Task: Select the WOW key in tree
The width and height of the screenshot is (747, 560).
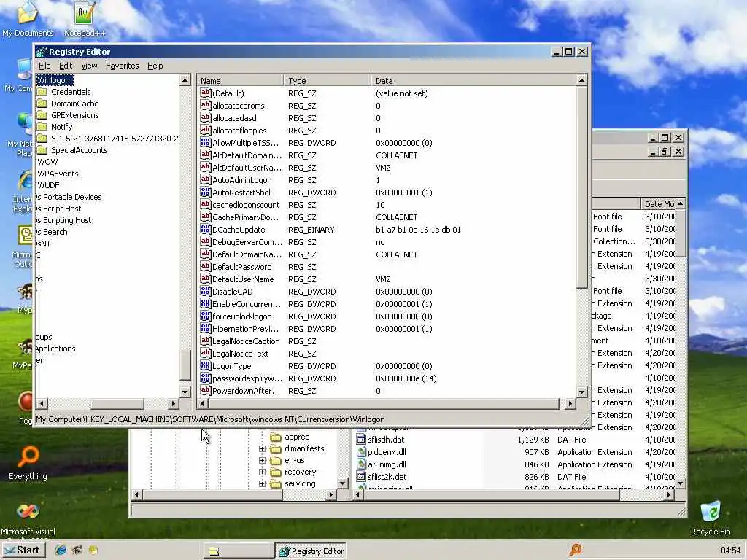Action: point(47,162)
